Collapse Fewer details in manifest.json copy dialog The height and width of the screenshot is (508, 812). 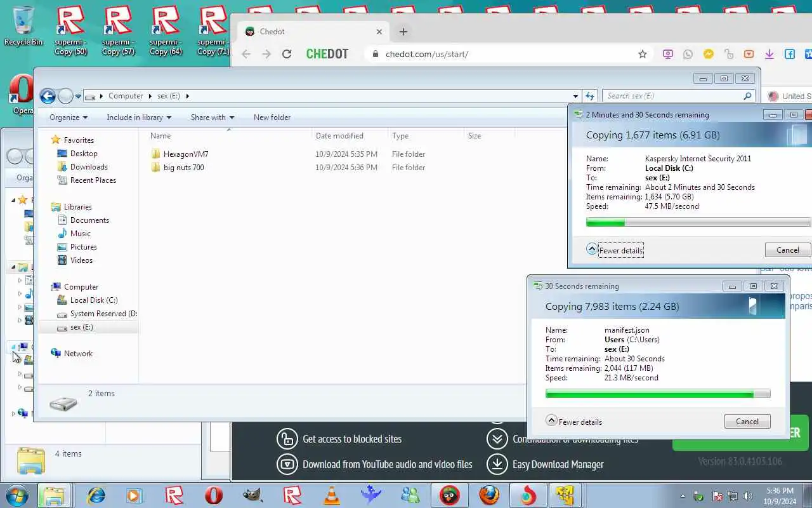574,422
